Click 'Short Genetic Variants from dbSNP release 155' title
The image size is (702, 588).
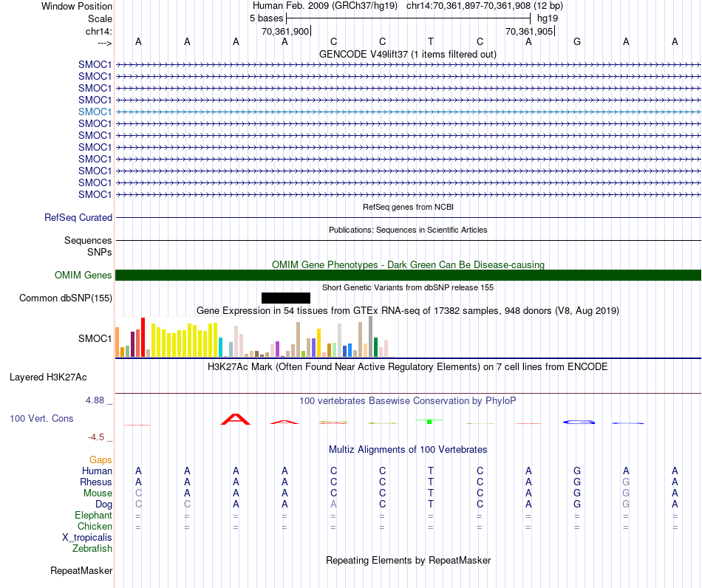pyautogui.click(x=408, y=288)
